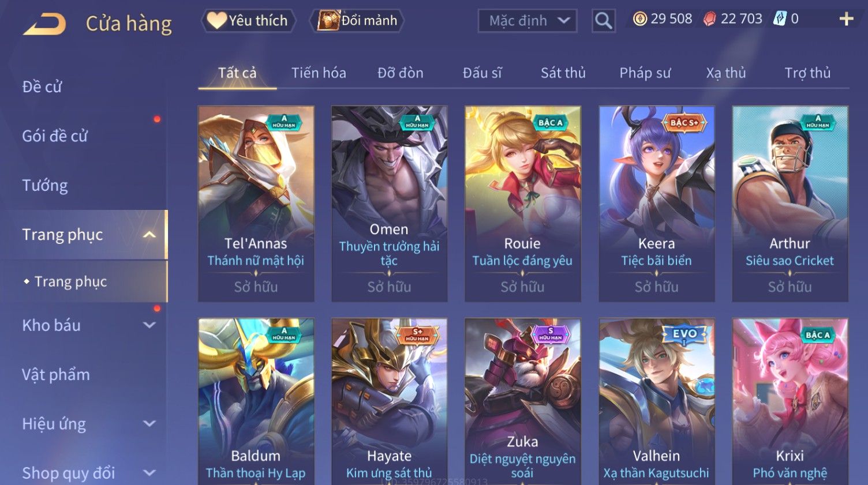Viewport: 868px width, 485px height.
Task: Tap the golden back arrow icon
Action: (x=44, y=24)
